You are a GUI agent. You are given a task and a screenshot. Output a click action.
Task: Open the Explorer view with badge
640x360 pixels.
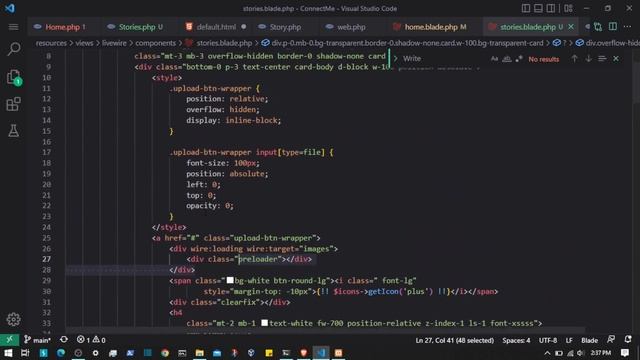(13, 77)
